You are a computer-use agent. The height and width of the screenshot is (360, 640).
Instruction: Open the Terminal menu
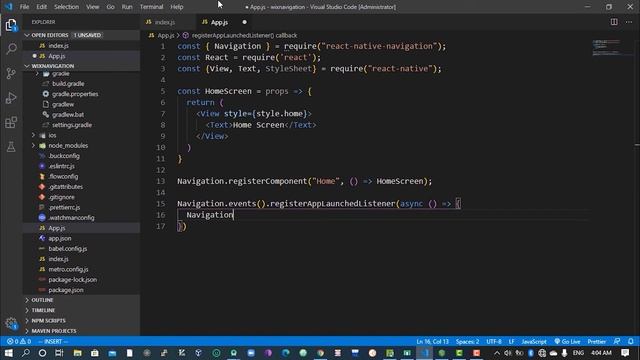tap(151, 7)
